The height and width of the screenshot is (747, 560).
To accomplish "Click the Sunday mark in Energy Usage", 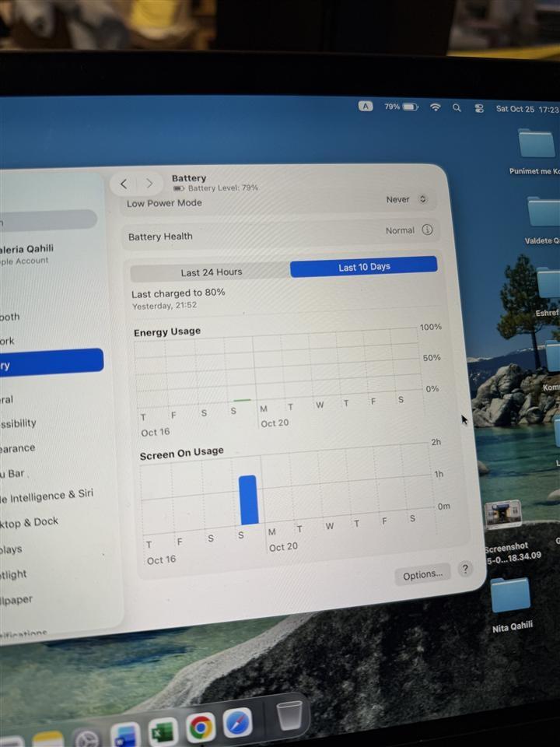I will (242, 400).
